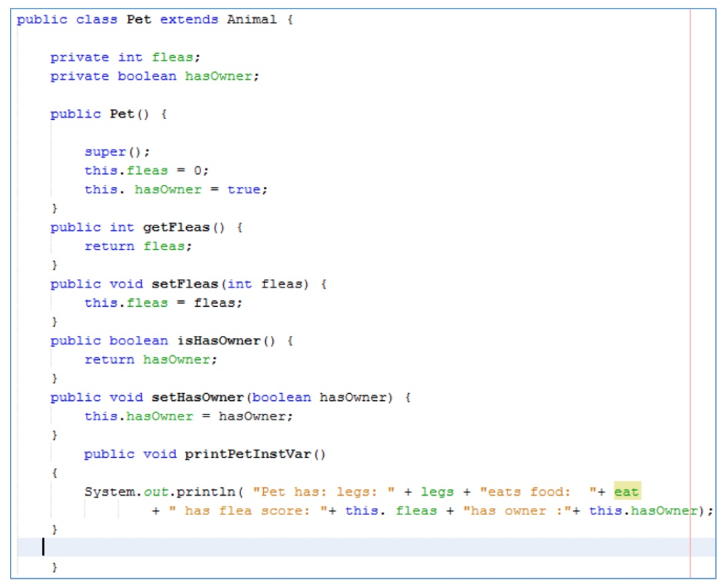Click the System.out.println call
Image resolution: width=726 pixels, height=588 pixels.
click(160, 492)
